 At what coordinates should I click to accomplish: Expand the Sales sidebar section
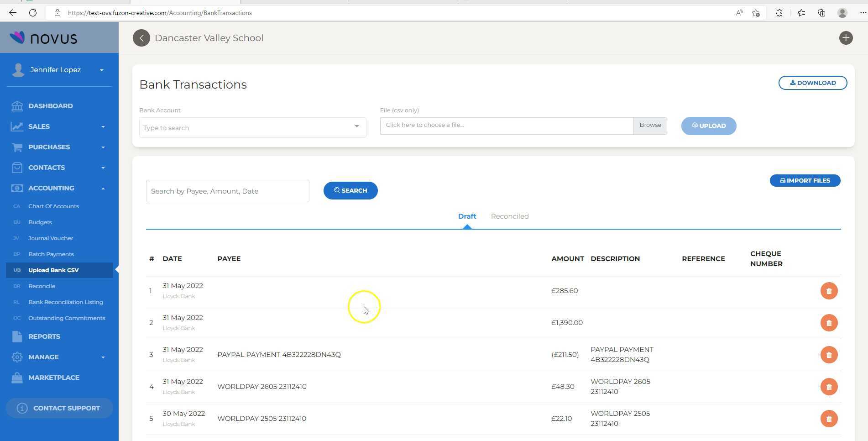(103, 126)
